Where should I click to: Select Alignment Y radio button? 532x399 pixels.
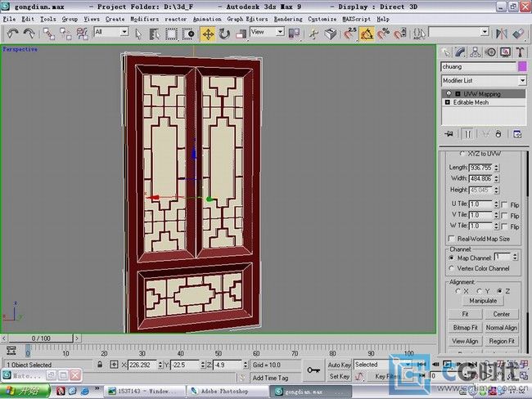click(479, 291)
